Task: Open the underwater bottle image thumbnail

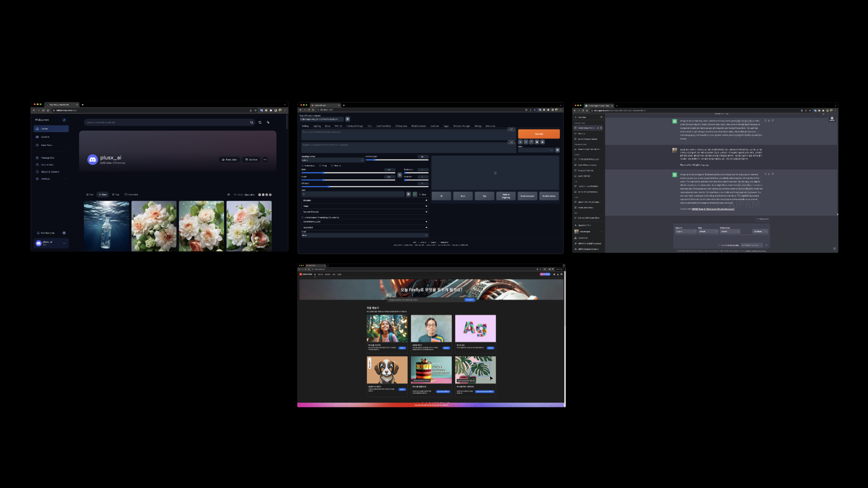Action: 106,226
